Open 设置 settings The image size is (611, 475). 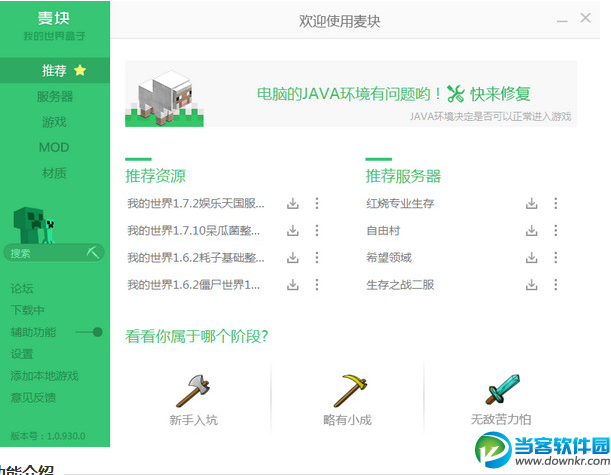(x=22, y=354)
